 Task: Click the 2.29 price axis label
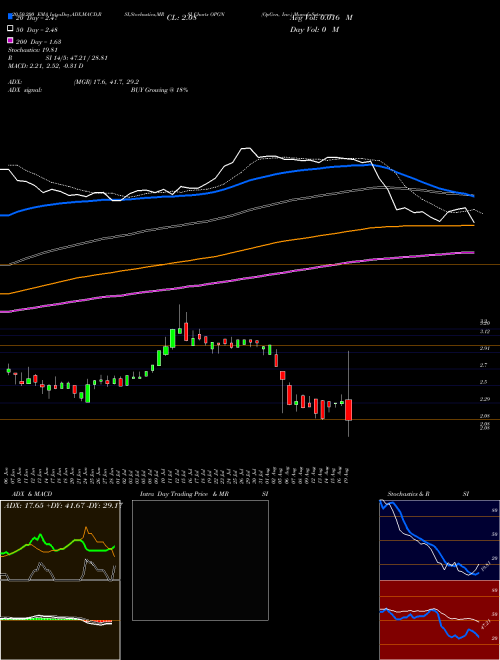pyautogui.click(x=485, y=399)
